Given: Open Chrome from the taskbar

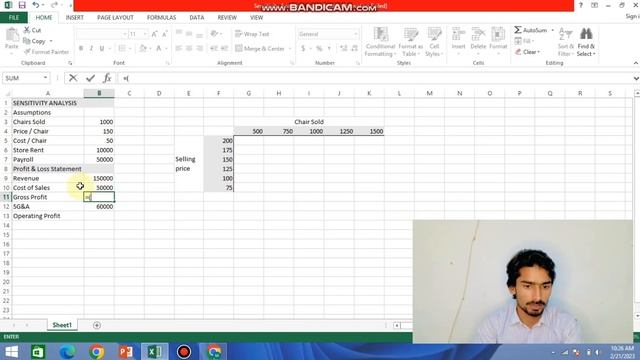Looking at the screenshot, I should click(x=96, y=351).
